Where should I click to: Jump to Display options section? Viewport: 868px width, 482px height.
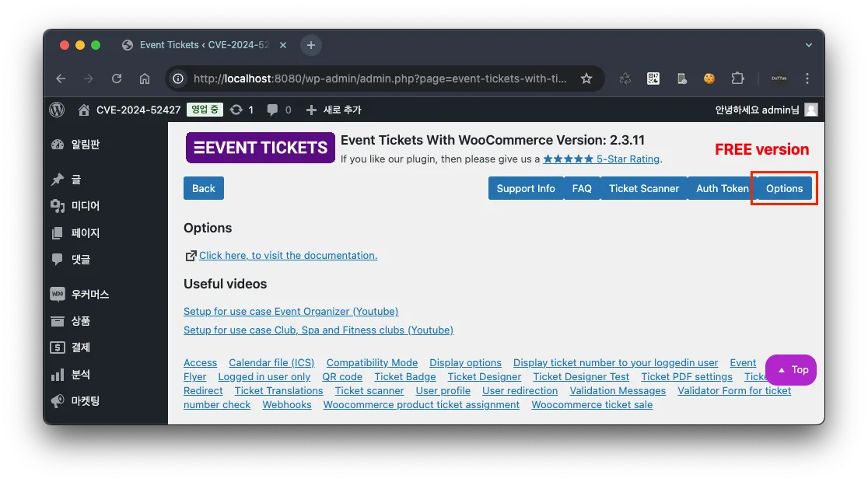466,362
